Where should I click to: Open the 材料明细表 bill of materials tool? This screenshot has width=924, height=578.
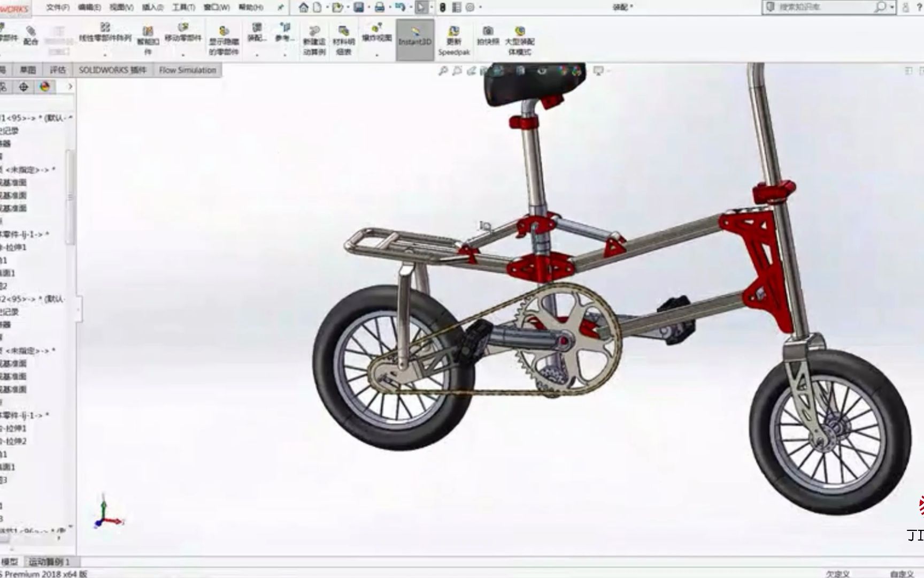[342, 37]
